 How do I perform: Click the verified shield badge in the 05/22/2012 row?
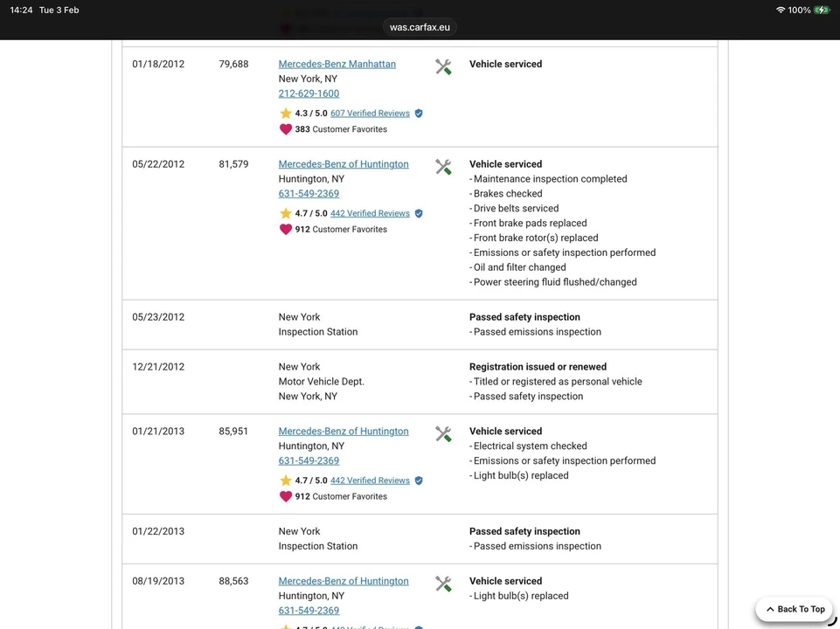419,213
